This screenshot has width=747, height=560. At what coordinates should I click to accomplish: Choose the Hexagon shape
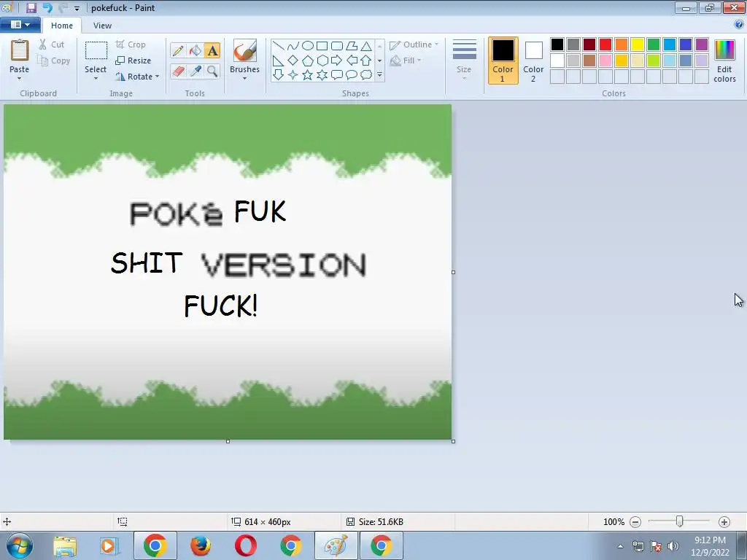pos(322,61)
